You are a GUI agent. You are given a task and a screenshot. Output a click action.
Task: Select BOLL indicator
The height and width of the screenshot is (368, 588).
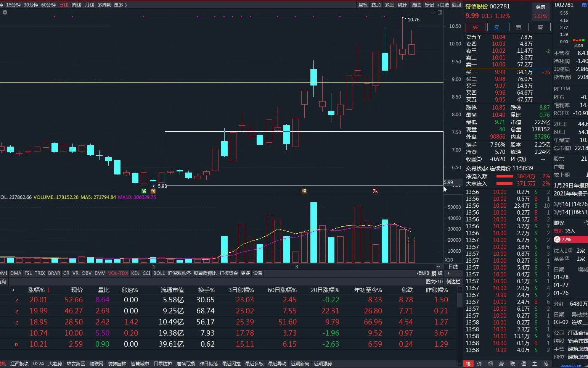pyautogui.click(x=159, y=273)
